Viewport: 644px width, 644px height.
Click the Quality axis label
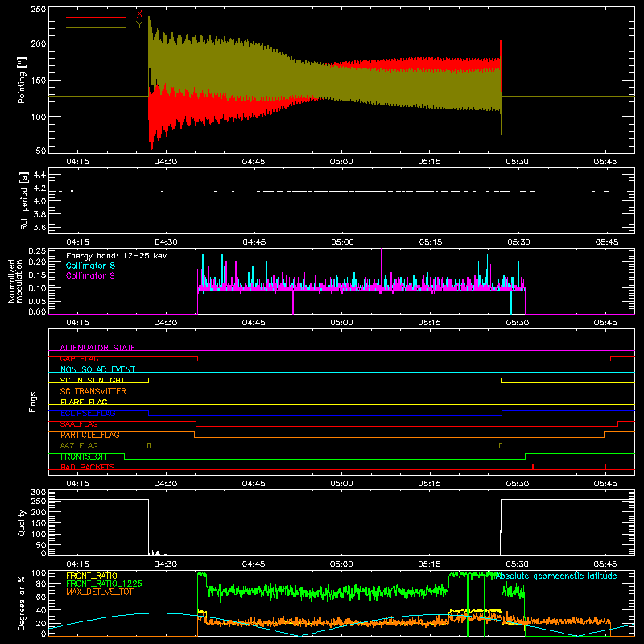[x=22, y=522]
